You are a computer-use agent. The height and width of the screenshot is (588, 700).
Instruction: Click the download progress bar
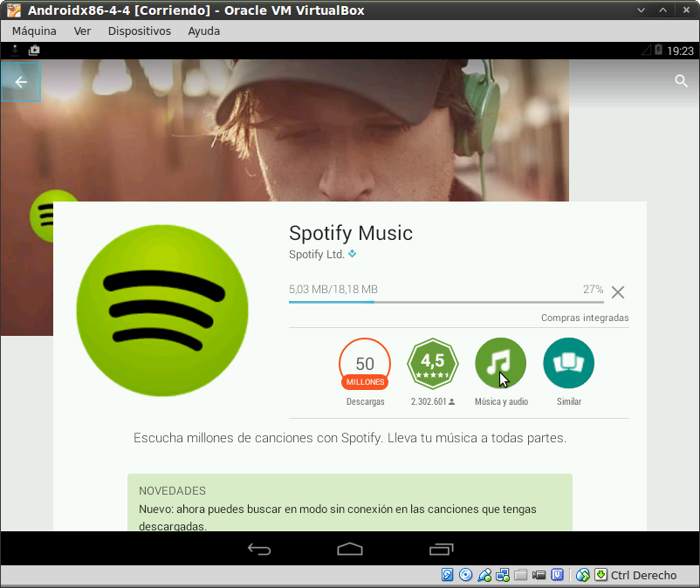pyautogui.click(x=445, y=302)
